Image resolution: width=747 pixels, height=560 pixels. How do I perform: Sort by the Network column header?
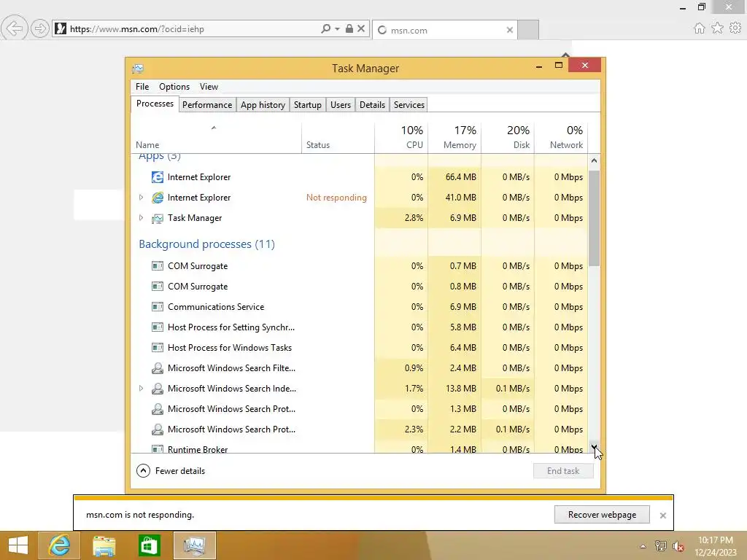coord(561,138)
